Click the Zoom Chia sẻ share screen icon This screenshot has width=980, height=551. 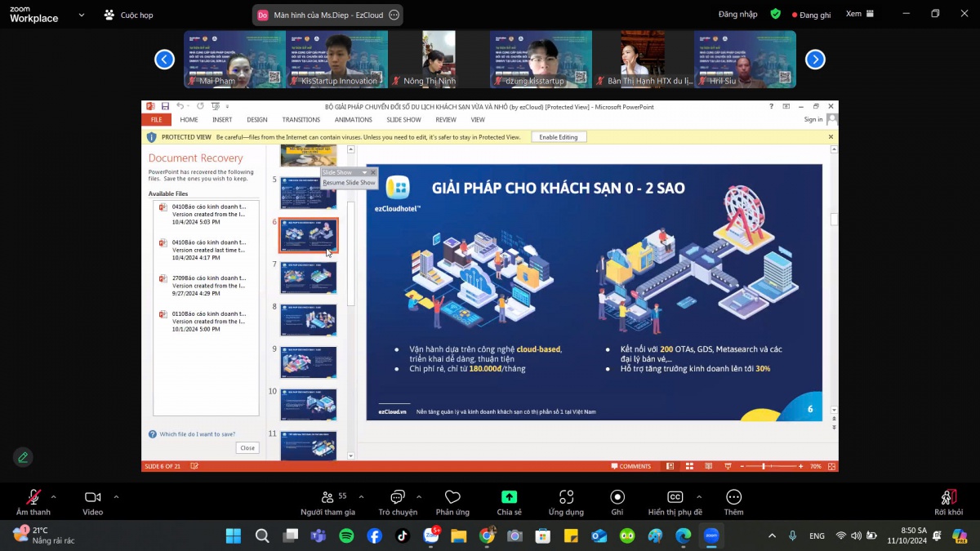tap(509, 497)
